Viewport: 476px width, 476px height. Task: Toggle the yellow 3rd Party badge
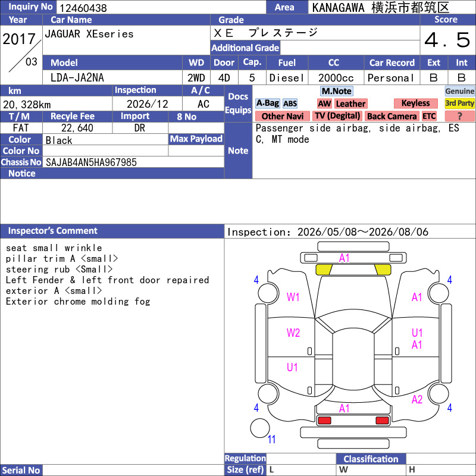click(x=459, y=104)
